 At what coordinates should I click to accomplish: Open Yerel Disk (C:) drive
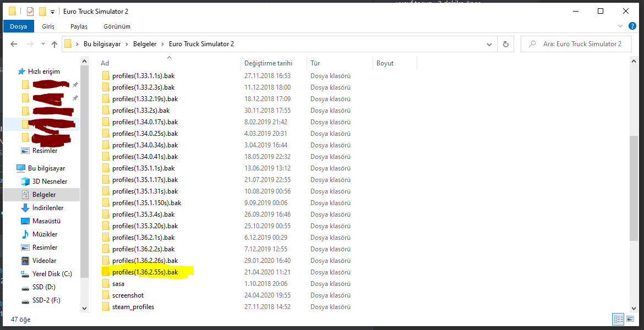tap(52, 274)
